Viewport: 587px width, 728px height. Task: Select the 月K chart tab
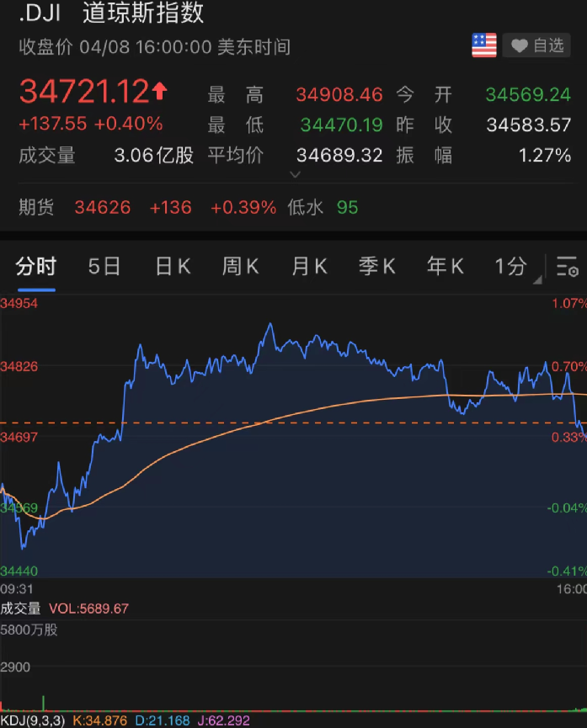pyautogui.click(x=308, y=267)
